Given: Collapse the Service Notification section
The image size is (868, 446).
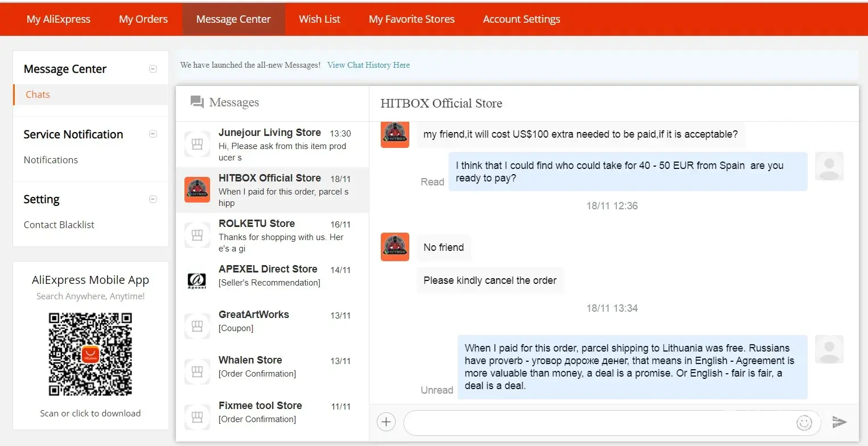Looking at the screenshot, I should point(153,134).
